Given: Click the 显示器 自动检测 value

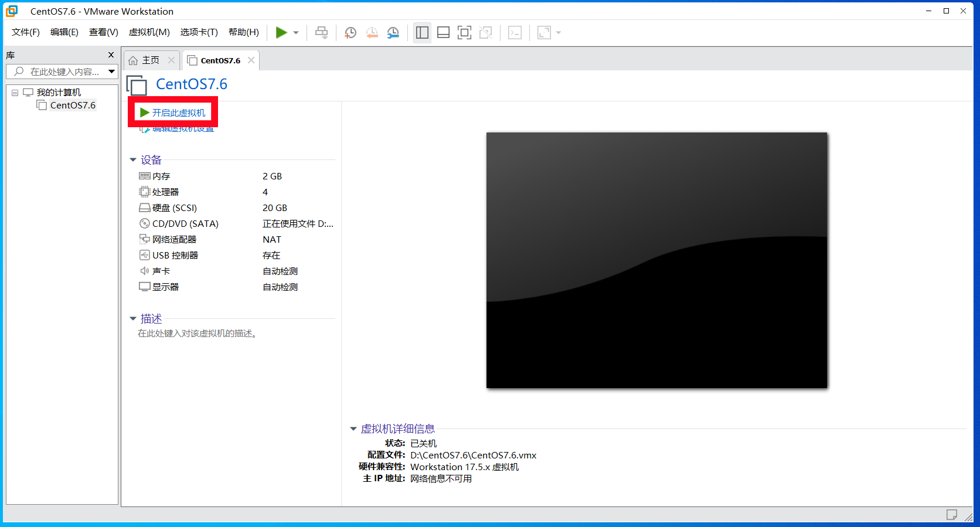Looking at the screenshot, I should (x=280, y=287).
